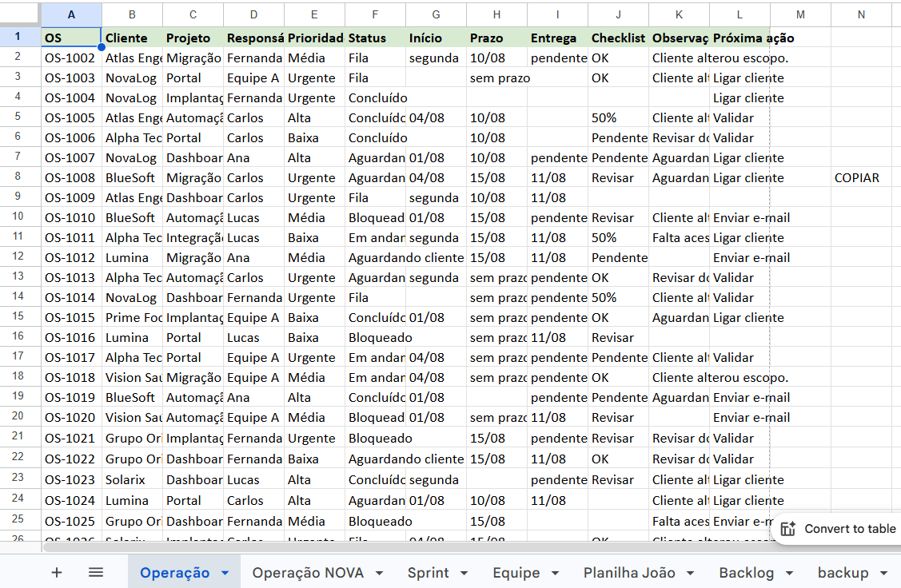Select cell OS-1002
The width and height of the screenshot is (901, 588).
click(x=71, y=58)
